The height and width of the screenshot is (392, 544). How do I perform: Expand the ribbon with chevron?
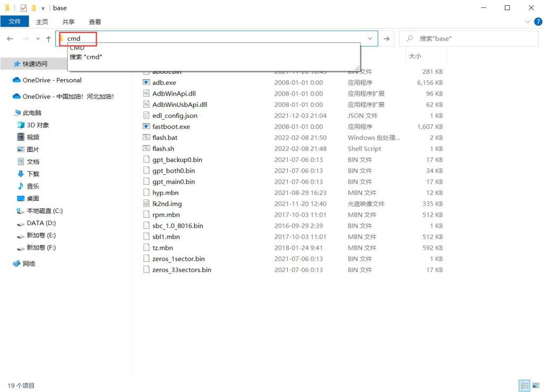[x=528, y=21]
